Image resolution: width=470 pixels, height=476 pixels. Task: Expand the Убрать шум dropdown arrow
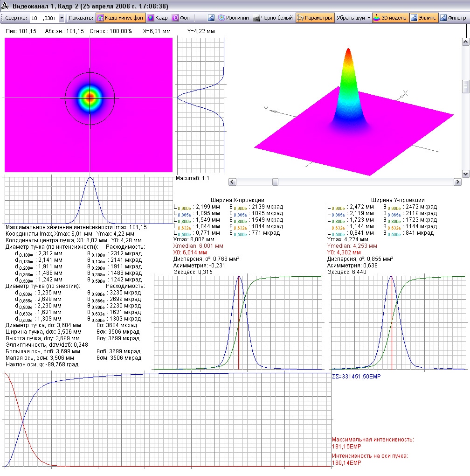tap(369, 18)
